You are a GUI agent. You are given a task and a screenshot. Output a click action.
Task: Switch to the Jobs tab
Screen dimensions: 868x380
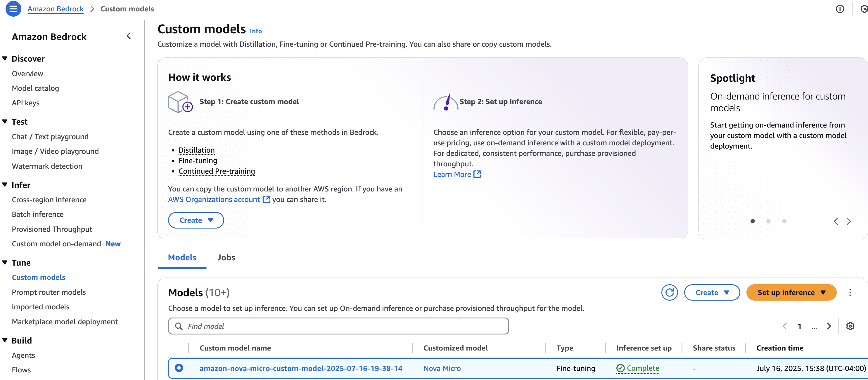coord(226,257)
